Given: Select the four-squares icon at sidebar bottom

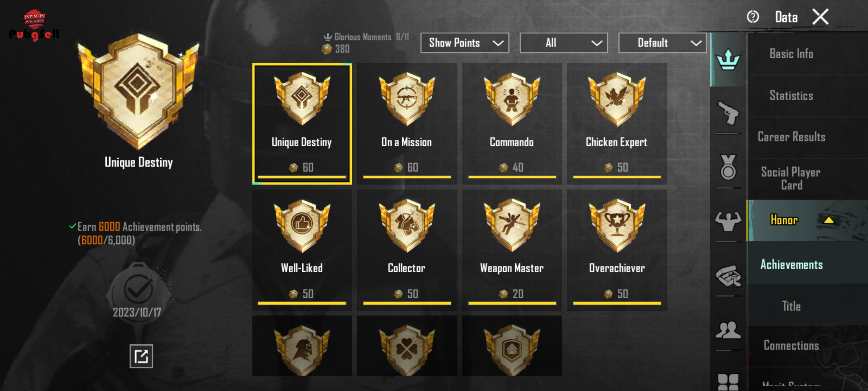Looking at the screenshot, I should [728, 382].
